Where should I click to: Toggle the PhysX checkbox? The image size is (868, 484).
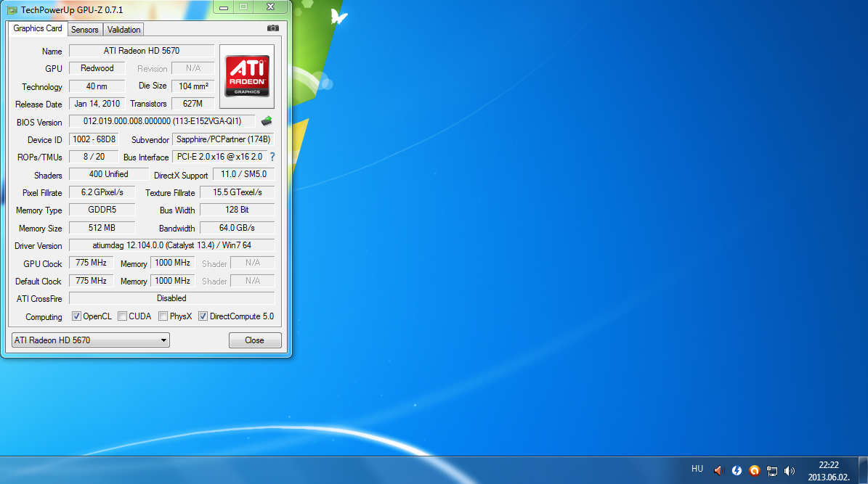point(163,316)
